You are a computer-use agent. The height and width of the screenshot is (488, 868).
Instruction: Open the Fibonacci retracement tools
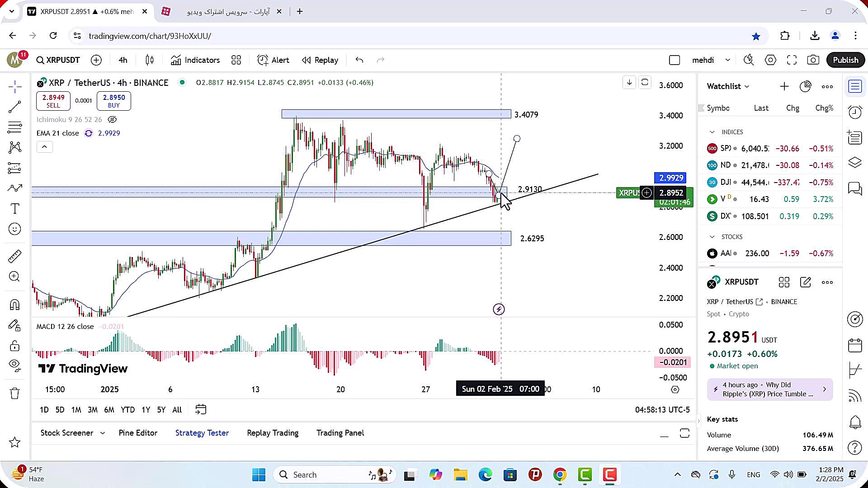(15, 127)
